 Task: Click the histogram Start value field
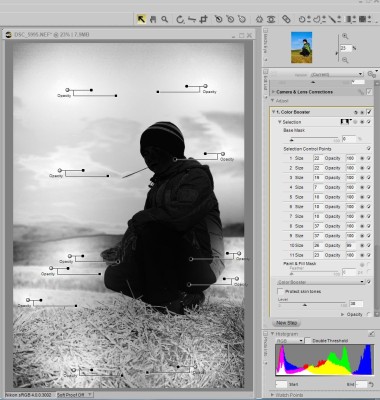[281, 384]
